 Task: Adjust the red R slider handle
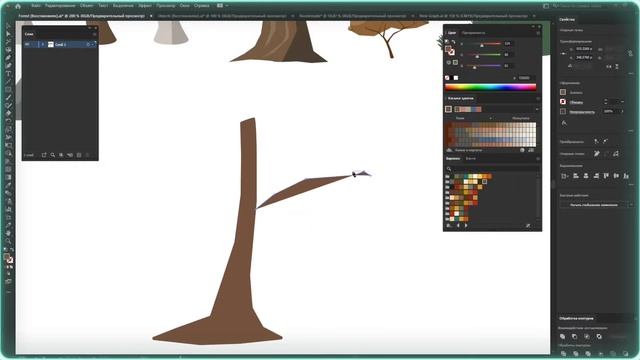(x=482, y=44)
